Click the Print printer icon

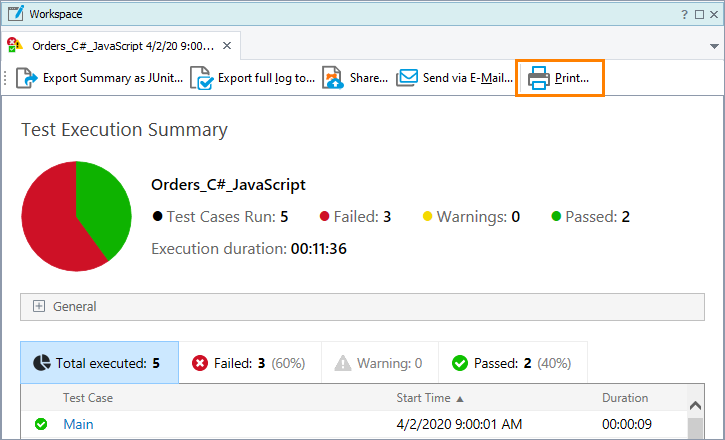pyautogui.click(x=539, y=78)
